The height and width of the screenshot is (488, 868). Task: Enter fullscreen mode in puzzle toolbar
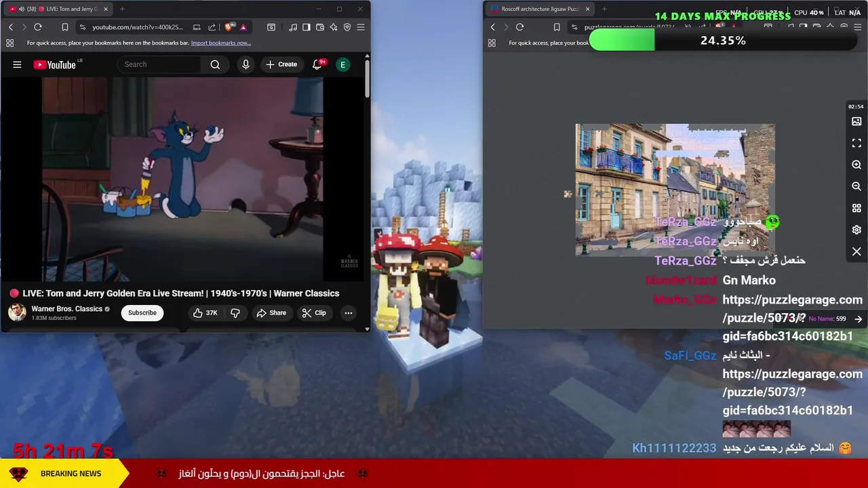(x=856, y=143)
